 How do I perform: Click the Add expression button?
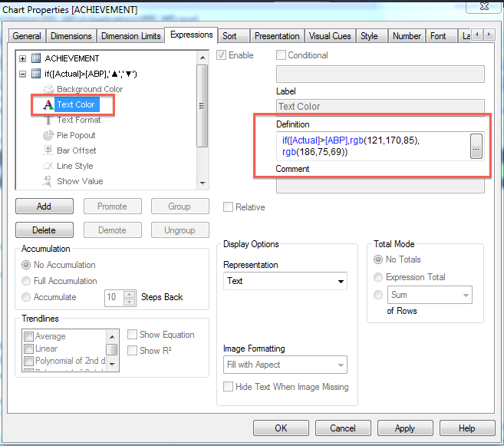coord(44,206)
